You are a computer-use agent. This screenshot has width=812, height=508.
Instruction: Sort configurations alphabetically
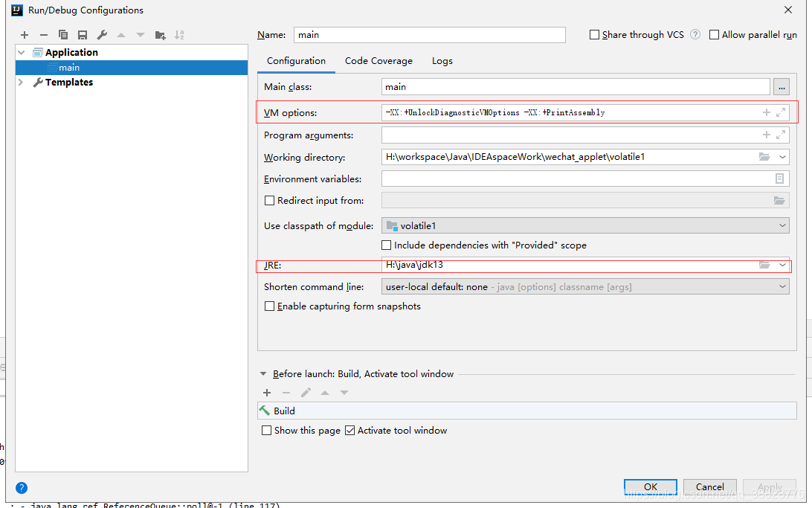[179, 35]
